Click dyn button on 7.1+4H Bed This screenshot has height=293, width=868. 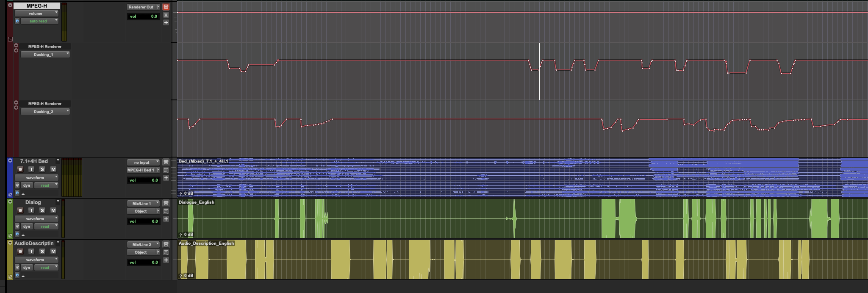pyautogui.click(x=27, y=185)
